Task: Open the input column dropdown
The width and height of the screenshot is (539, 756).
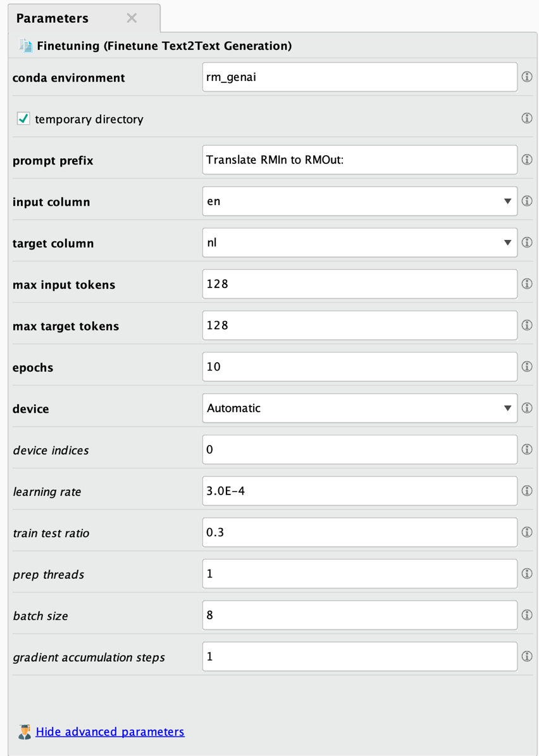Action: 359,201
